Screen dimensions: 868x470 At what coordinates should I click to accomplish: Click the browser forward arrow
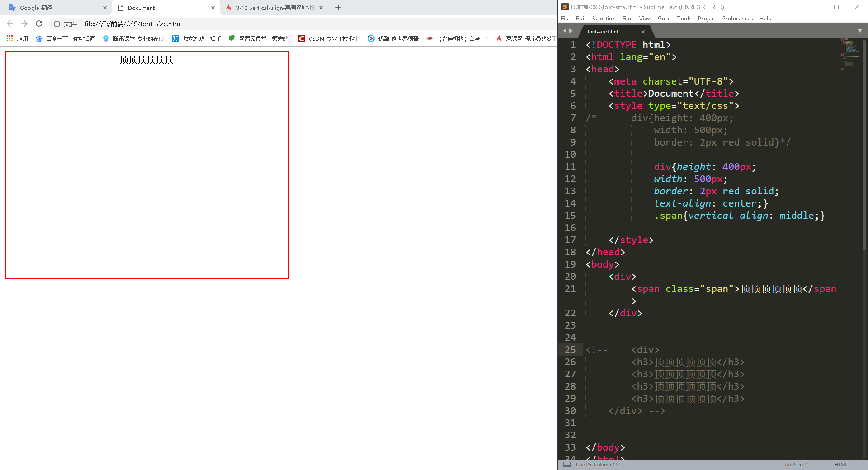(x=24, y=24)
